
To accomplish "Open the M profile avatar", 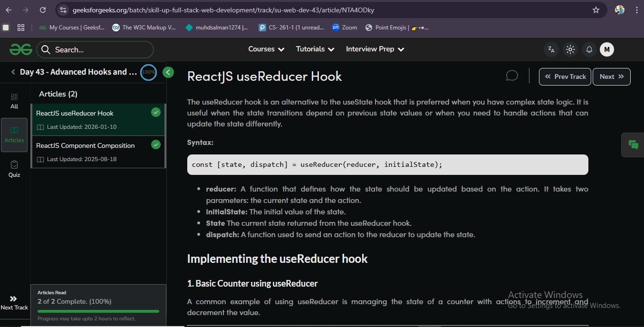I will (x=607, y=49).
